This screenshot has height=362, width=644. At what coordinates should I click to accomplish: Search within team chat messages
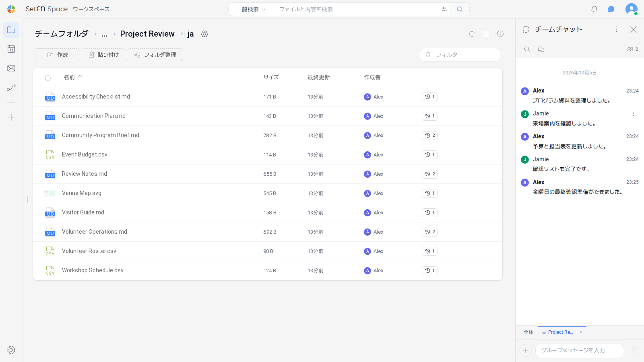pyautogui.click(x=527, y=49)
